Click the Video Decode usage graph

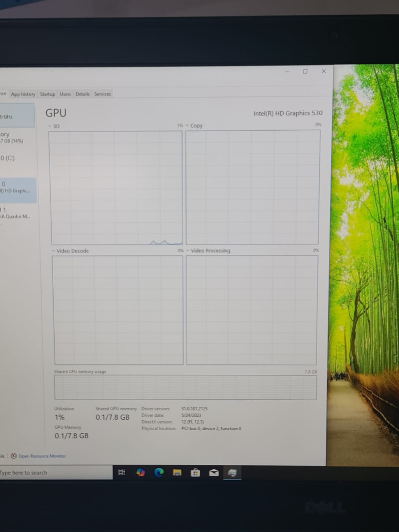click(118, 310)
